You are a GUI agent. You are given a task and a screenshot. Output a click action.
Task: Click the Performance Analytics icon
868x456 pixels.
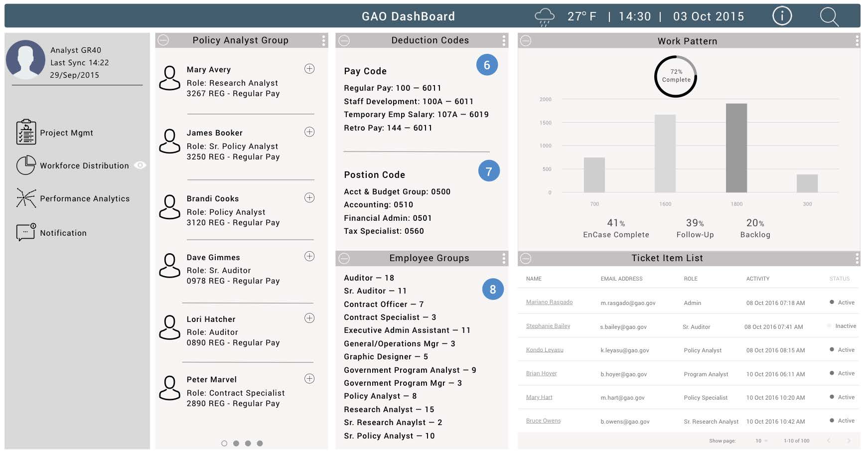[x=26, y=198]
